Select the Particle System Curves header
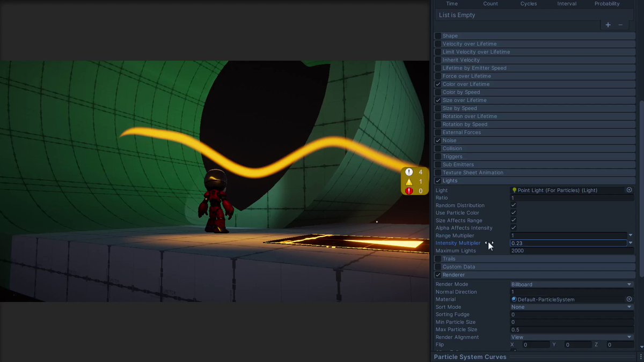This screenshot has height=362, width=644. point(470,357)
